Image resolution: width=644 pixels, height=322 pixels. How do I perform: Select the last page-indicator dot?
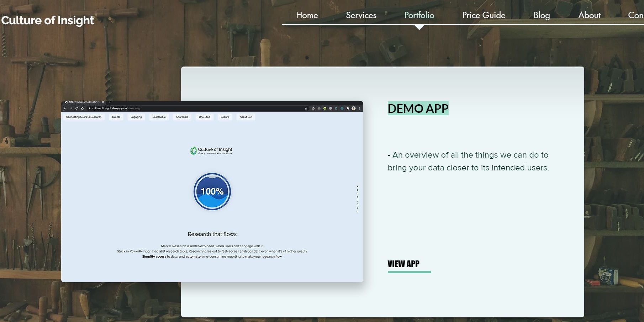[358, 212]
